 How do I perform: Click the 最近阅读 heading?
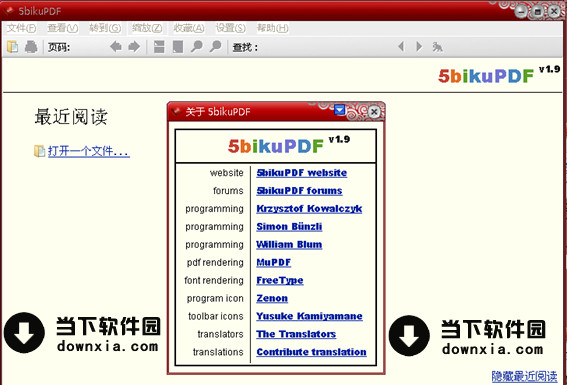click(71, 117)
